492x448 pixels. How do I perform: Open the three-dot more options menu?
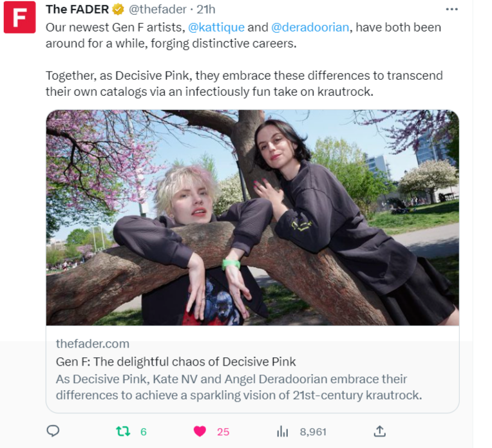[x=451, y=10]
